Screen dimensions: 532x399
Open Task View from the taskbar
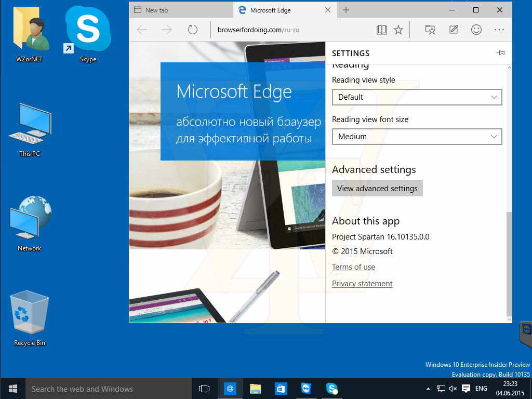tap(204, 389)
